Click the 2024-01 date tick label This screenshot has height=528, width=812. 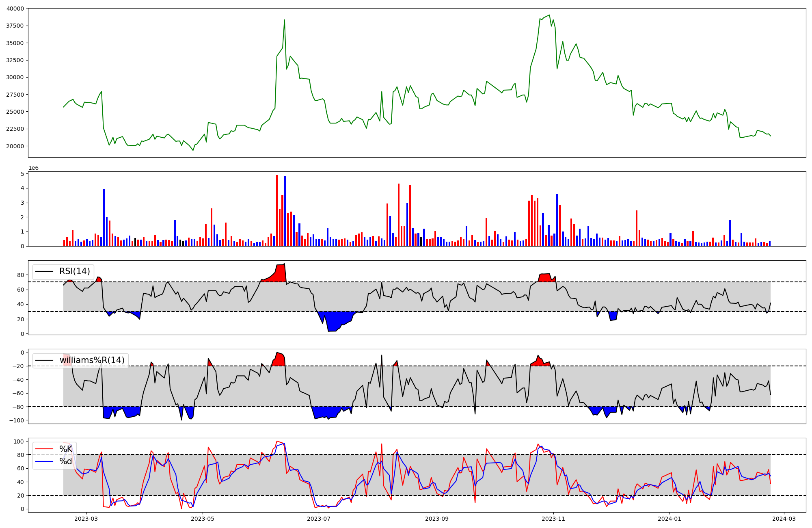click(x=669, y=519)
